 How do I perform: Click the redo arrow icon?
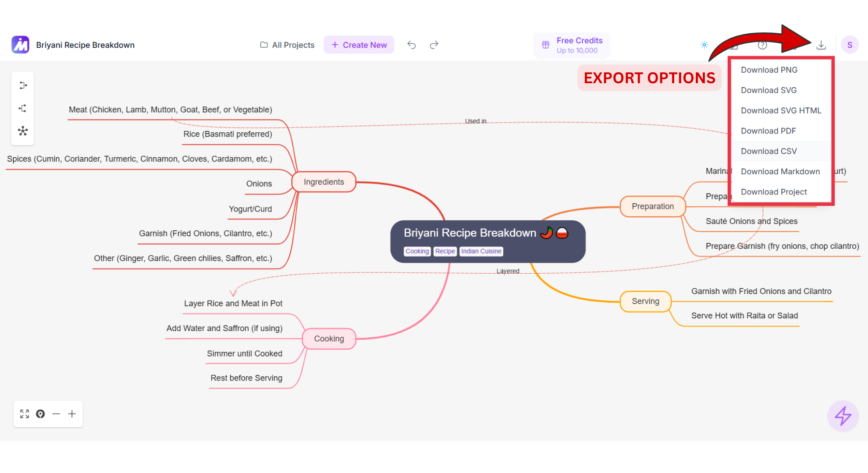[x=434, y=45]
